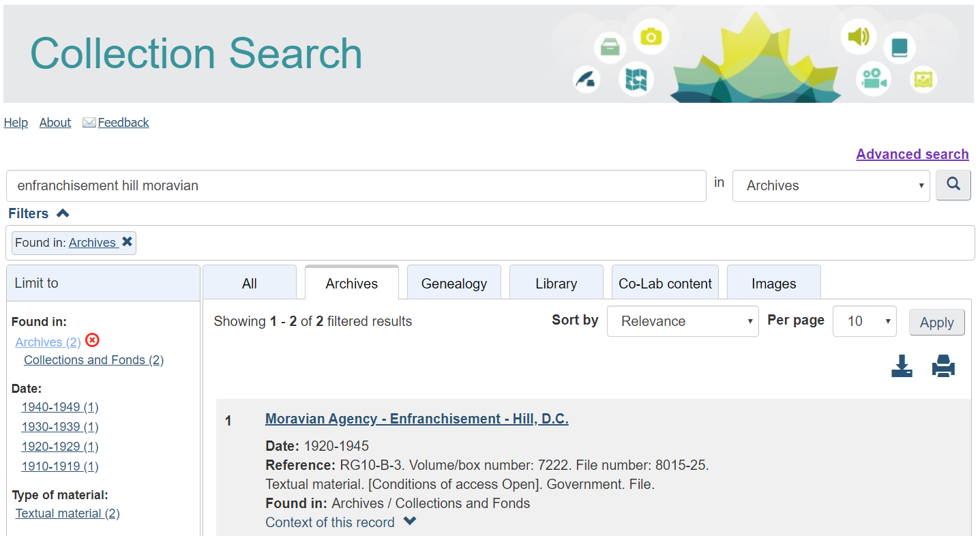The image size is (980, 536).
Task: Click the camera icon in banner
Action: [x=651, y=37]
